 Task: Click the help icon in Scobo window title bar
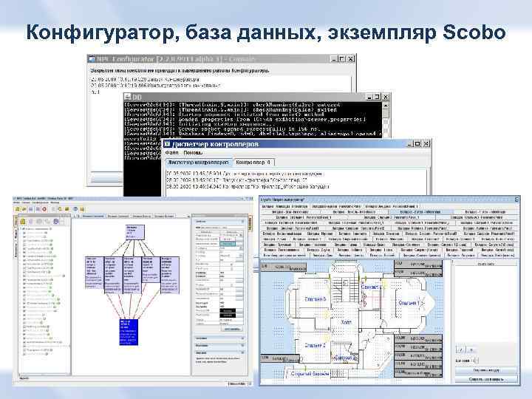point(516,199)
